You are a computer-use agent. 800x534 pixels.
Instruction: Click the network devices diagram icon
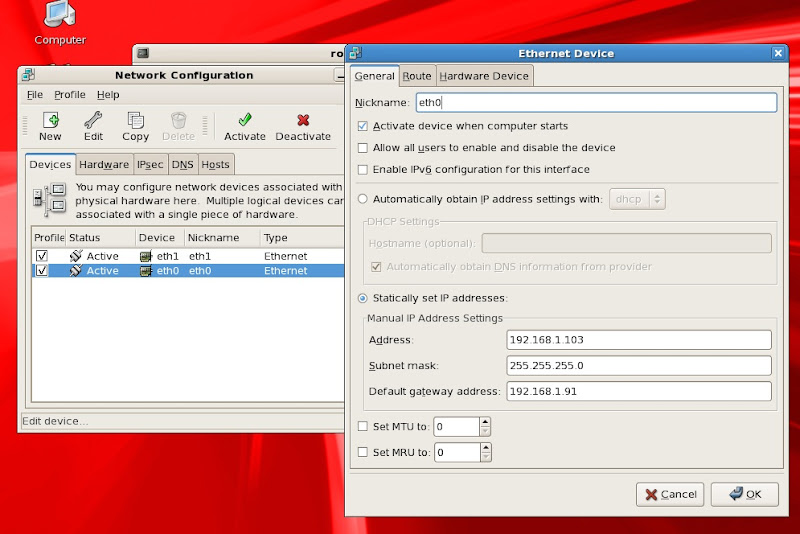click(x=50, y=199)
